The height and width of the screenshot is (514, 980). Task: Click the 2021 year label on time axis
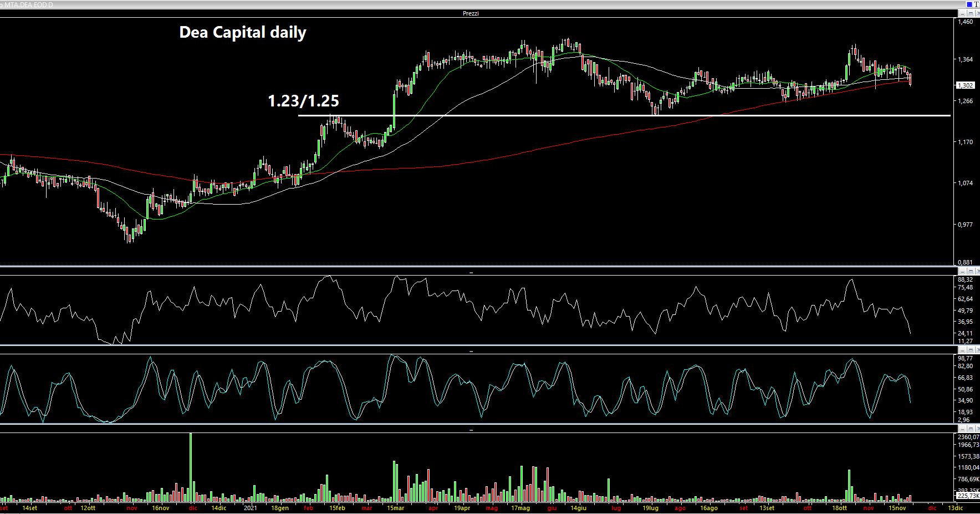[x=250, y=508]
